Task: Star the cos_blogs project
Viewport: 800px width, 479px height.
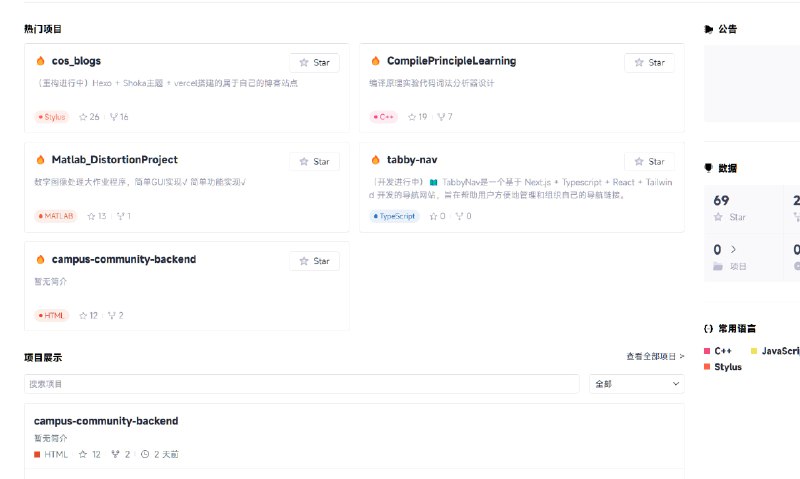Action: pyautogui.click(x=314, y=62)
